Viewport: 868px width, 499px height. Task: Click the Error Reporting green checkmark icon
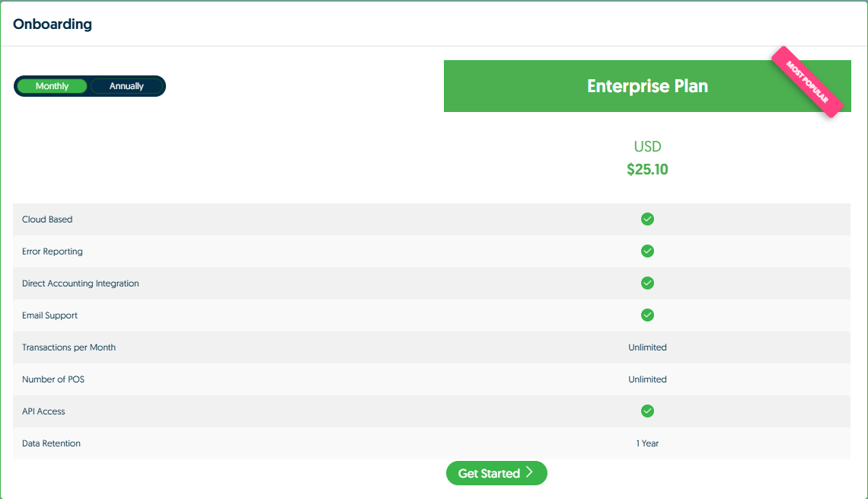647,251
